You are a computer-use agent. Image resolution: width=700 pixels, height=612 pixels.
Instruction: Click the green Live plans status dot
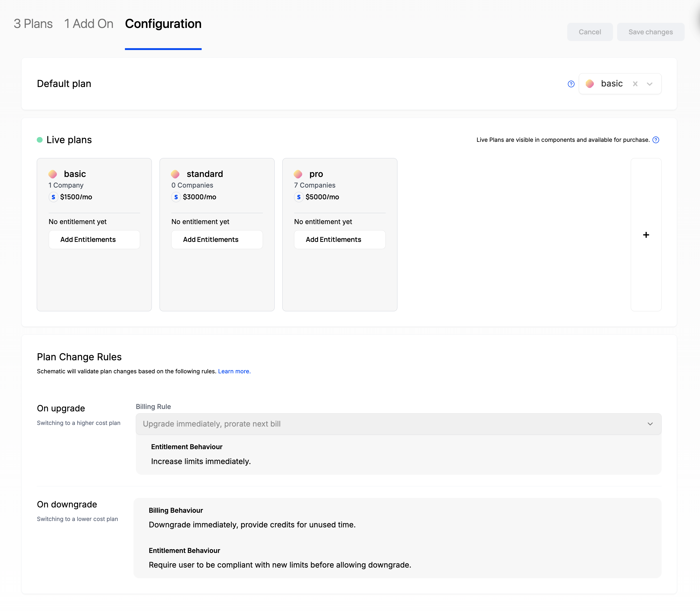pyautogui.click(x=40, y=140)
